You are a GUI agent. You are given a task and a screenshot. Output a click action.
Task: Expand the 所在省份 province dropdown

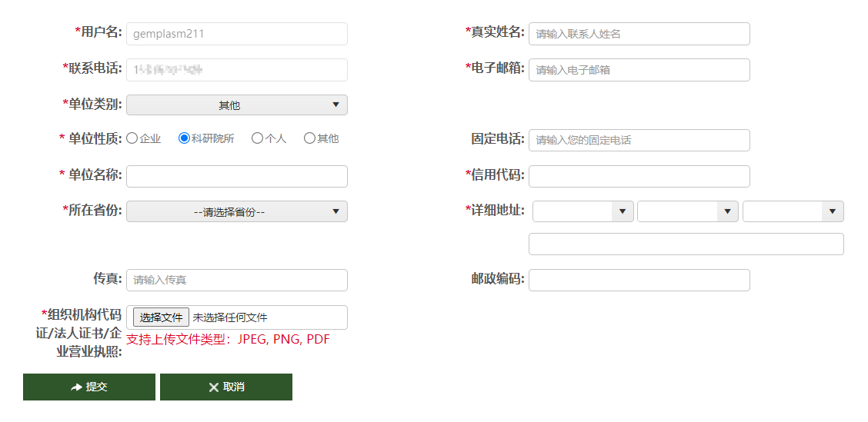click(236, 211)
